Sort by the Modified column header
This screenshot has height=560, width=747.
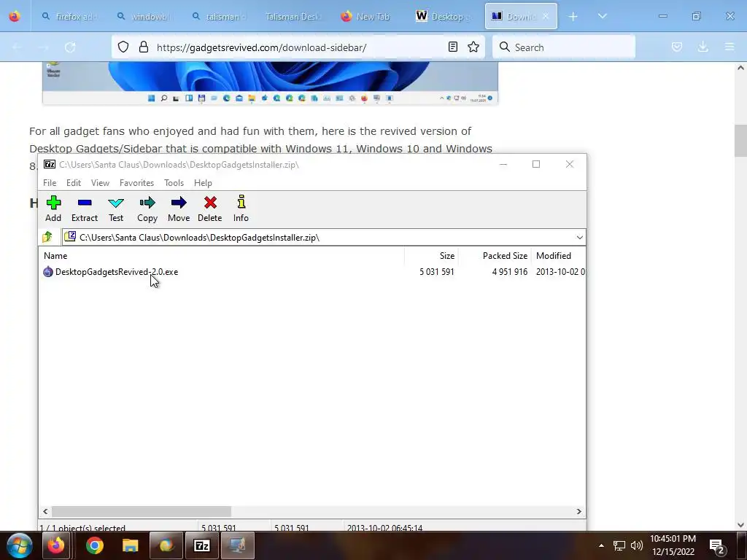(558, 256)
